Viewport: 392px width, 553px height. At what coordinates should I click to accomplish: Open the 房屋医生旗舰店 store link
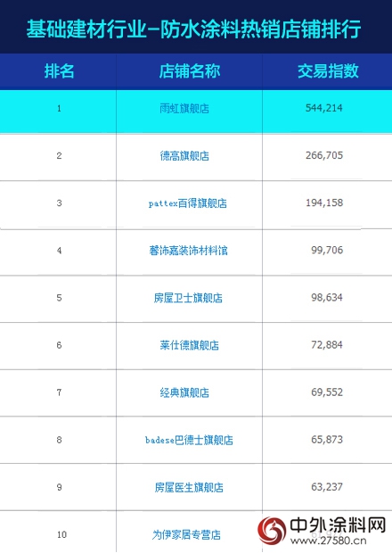[189, 487]
